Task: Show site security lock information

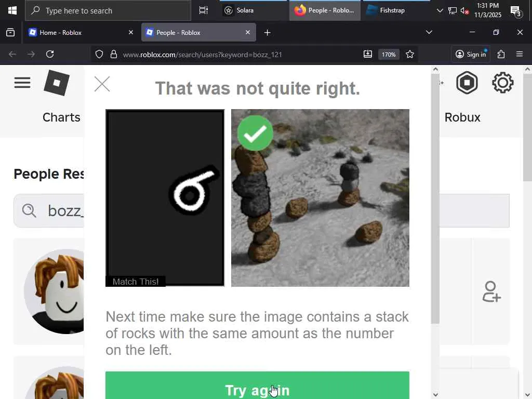Action: pos(114,54)
